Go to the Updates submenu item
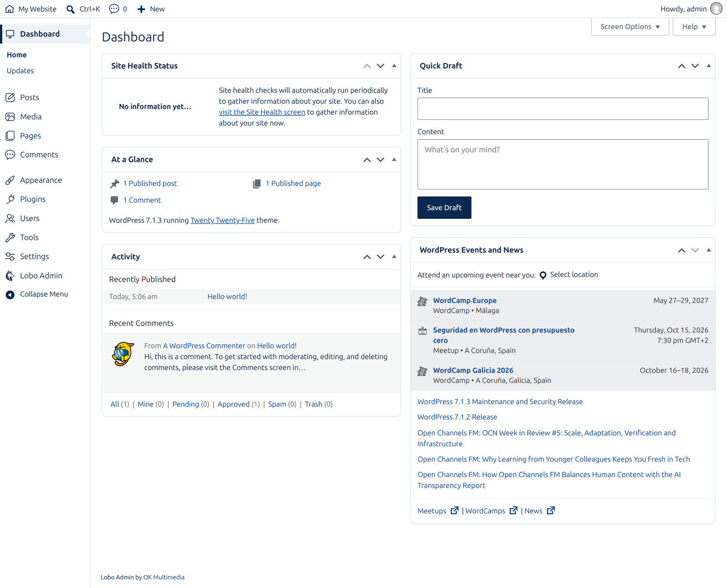727x588 pixels. coord(20,71)
